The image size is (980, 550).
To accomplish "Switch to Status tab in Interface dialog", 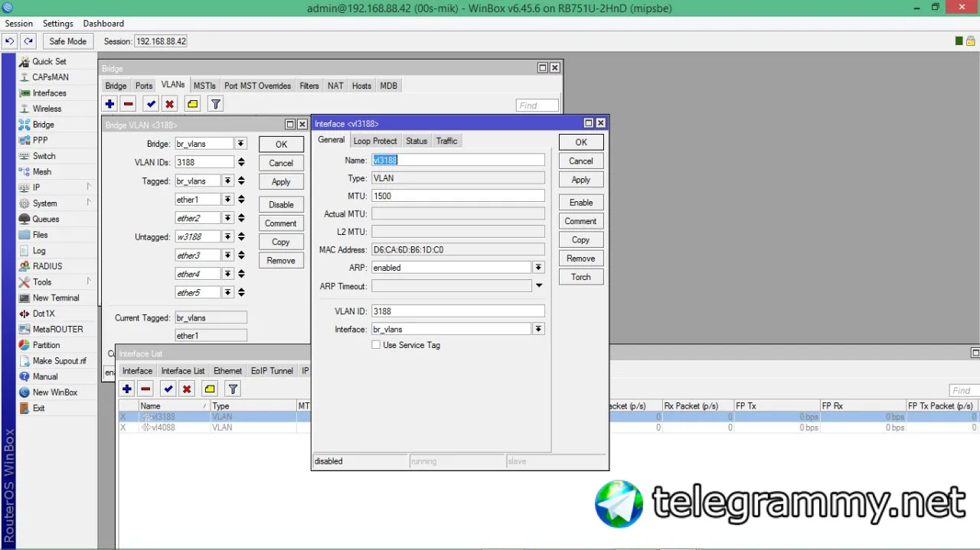I will coord(416,141).
